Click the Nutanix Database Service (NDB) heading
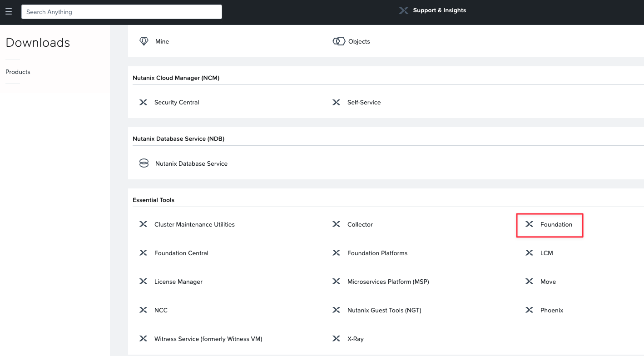The image size is (644, 356). click(x=178, y=138)
